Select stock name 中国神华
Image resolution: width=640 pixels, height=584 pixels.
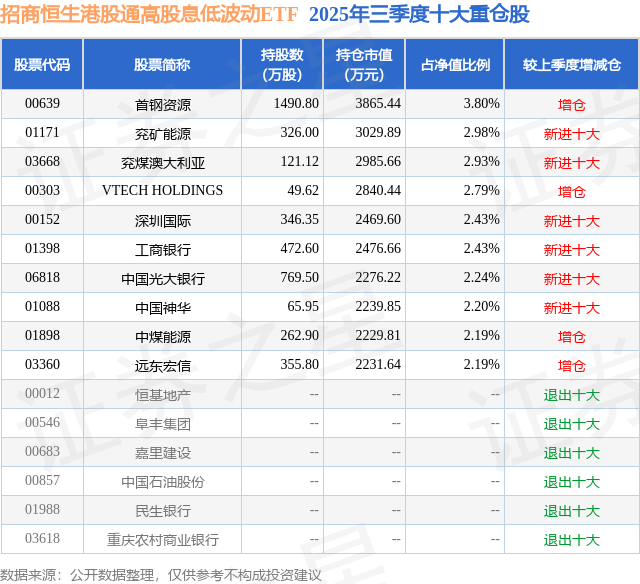[x=162, y=308]
